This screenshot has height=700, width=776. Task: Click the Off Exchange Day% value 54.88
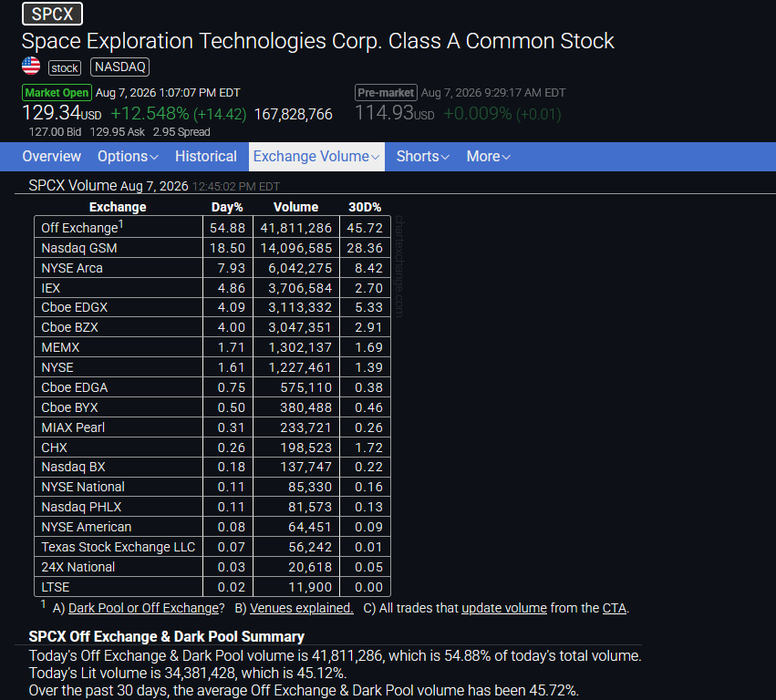tap(227, 228)
